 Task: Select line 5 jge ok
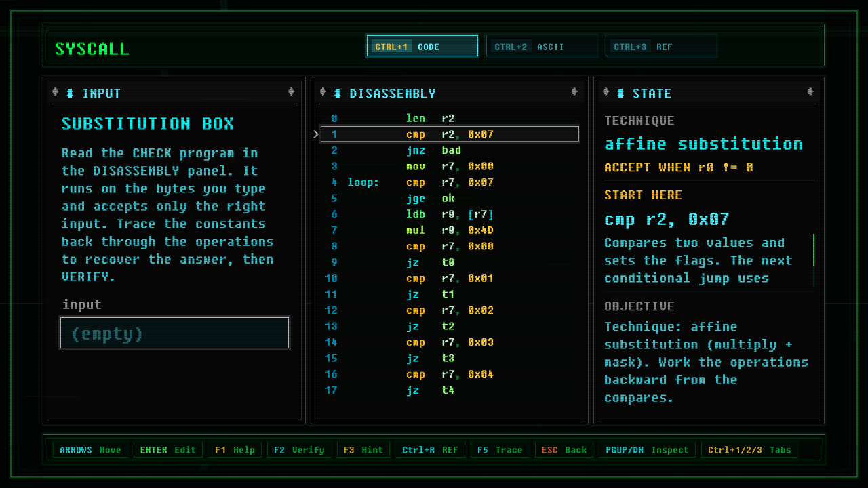[450, 199]
